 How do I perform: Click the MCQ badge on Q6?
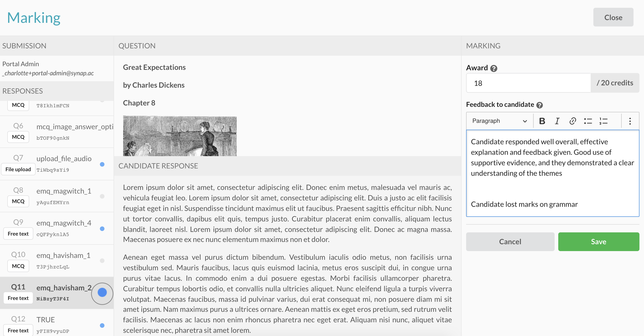pyautogui.click(x=18, y=137)
